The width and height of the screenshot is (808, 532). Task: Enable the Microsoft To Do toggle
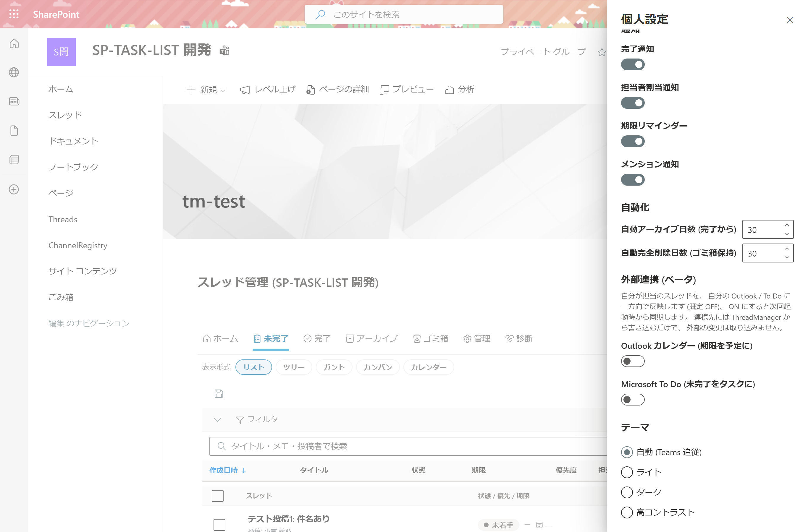pos(633,400)
